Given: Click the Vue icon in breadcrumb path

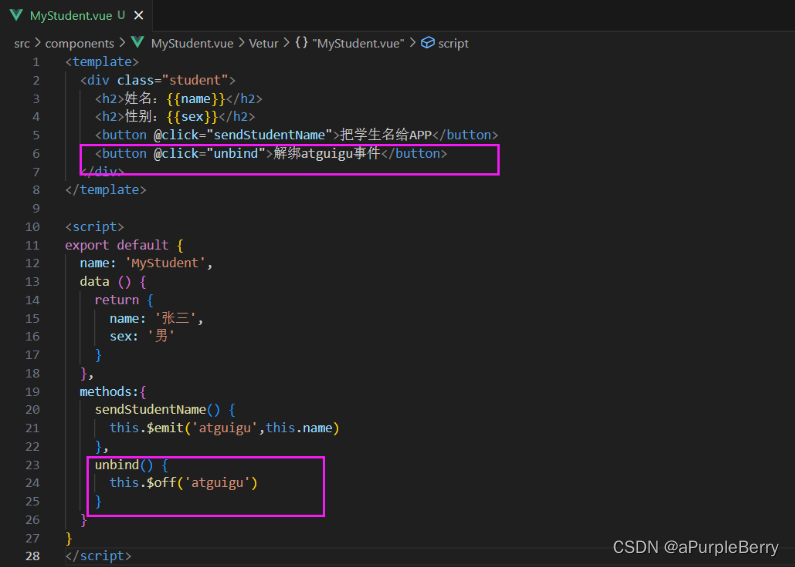Looking at the screenshot, I should coord(137,42).
